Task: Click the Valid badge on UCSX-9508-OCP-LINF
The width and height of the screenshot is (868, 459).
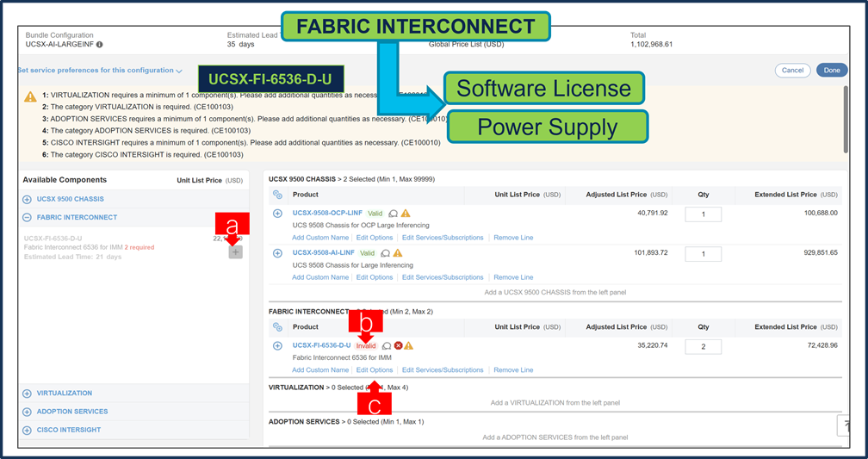Action: [x=375, y=214]
